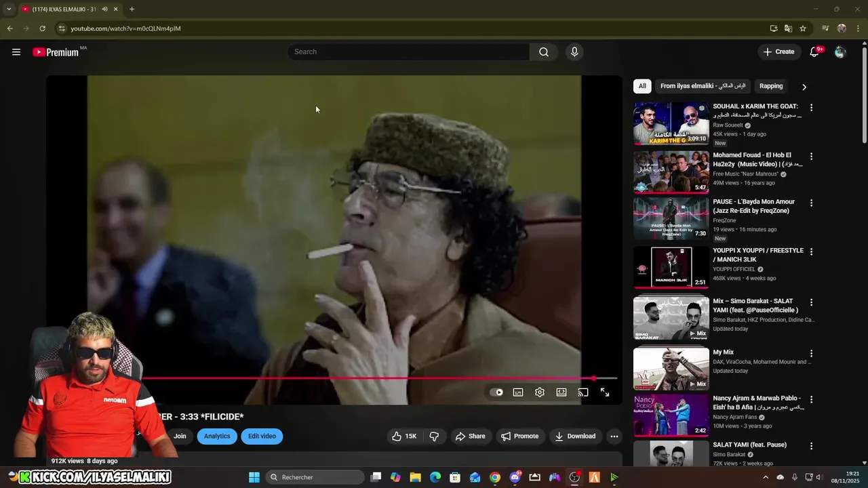Open options menu for SOUHAIL x KARIM video
This screenshot has width=868, height=488.
pyautogui.click(x=811, y=108)
